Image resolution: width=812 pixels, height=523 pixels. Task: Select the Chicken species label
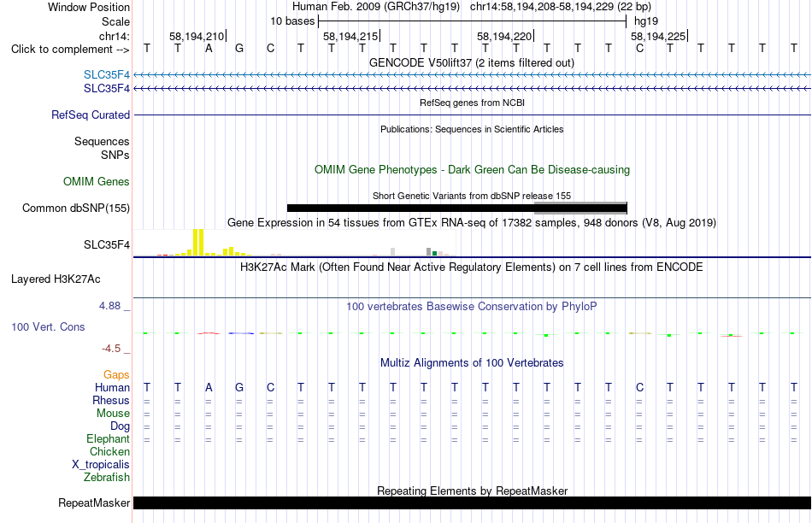[109, 451]
